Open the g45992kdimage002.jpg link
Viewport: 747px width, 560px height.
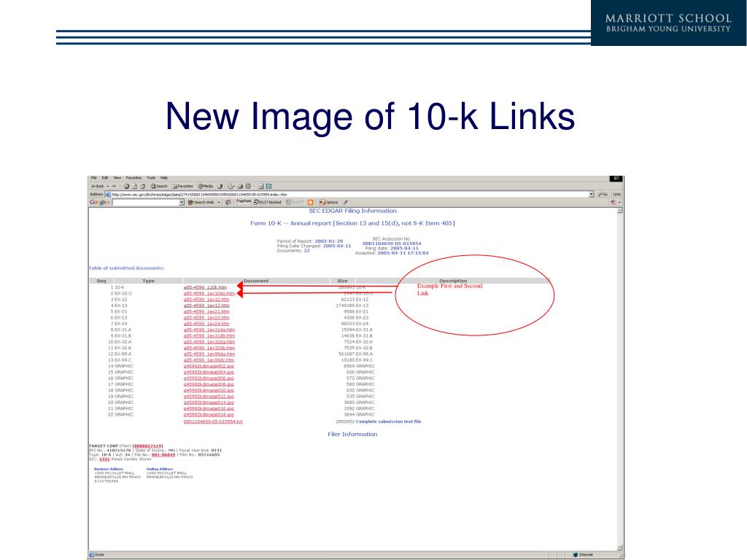209,366
